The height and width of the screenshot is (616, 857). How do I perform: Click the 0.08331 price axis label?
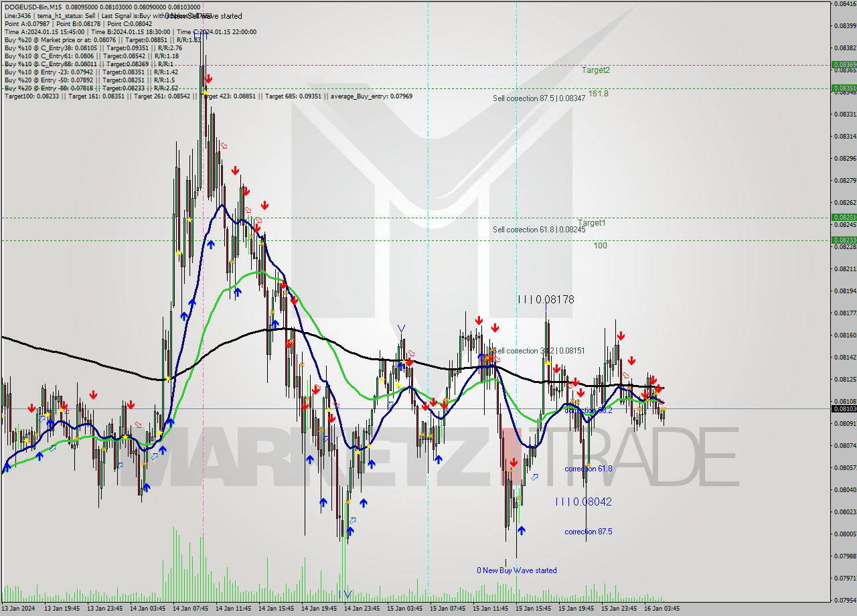click(x=845, y=114)
